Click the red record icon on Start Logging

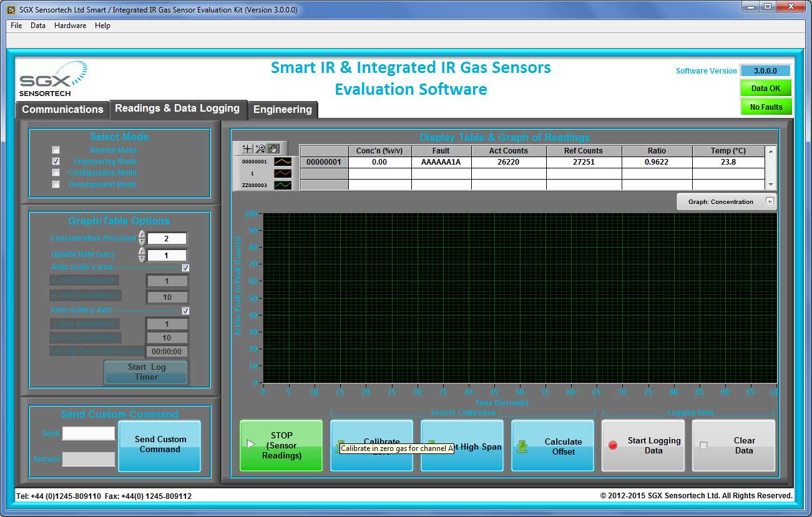coord(613,445)
